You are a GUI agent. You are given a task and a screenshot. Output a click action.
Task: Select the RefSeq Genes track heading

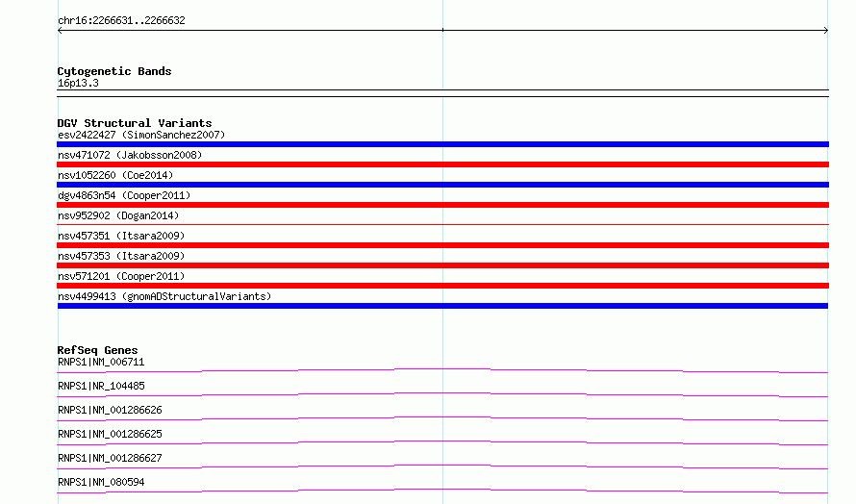click(x=97, y=350)
